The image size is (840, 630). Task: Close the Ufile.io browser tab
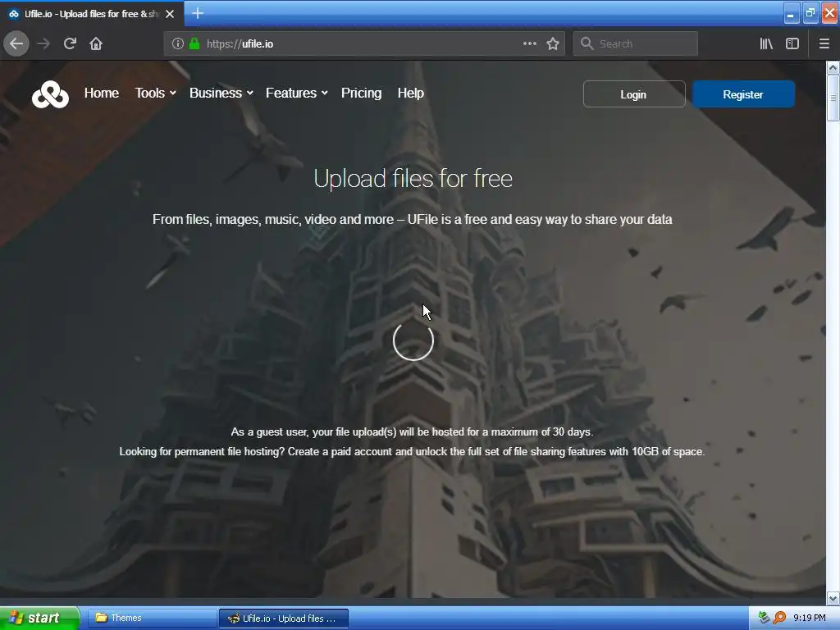(170, 14)
